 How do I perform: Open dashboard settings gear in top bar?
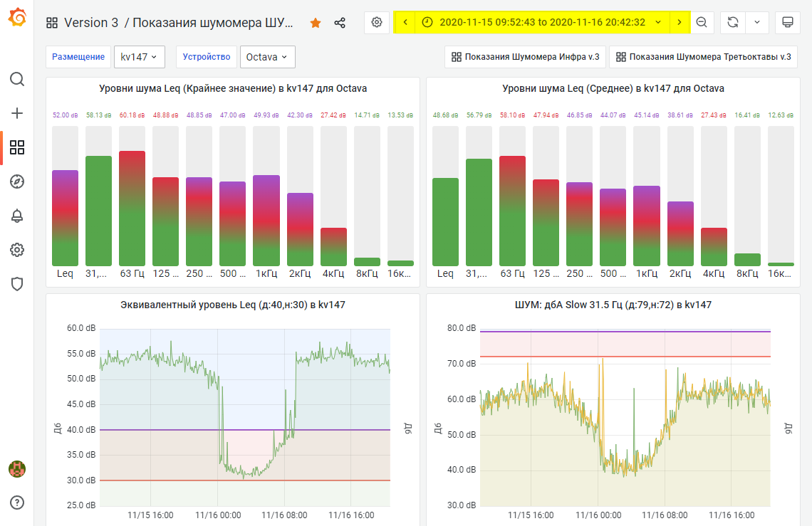click(x=377, y=23)
